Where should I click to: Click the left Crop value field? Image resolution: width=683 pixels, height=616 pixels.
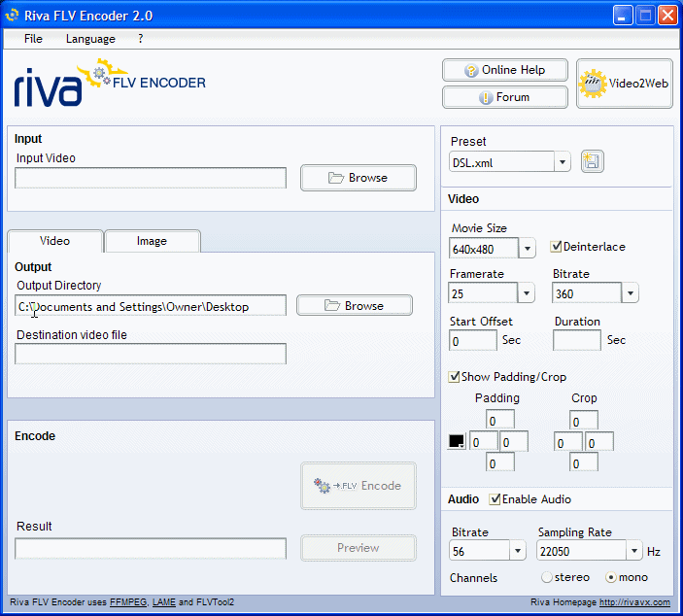coord(568,442)
